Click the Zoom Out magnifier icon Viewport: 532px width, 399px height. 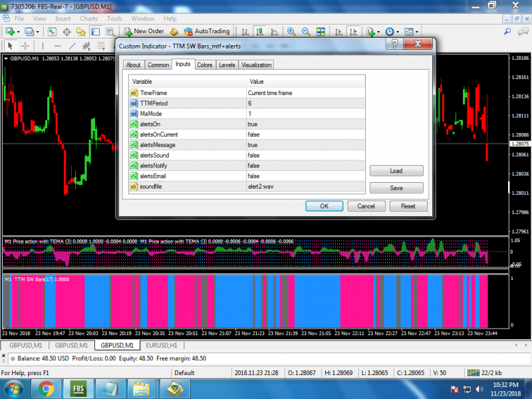point(306,31)
